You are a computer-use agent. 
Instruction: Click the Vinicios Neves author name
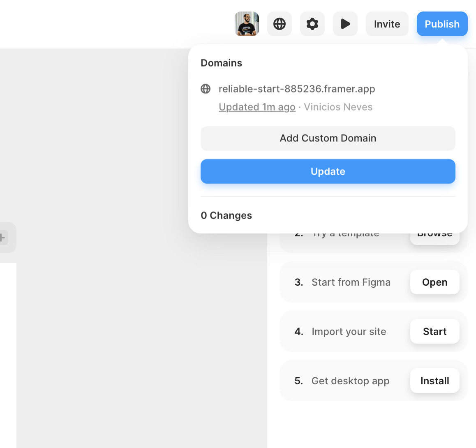[338, 107]
